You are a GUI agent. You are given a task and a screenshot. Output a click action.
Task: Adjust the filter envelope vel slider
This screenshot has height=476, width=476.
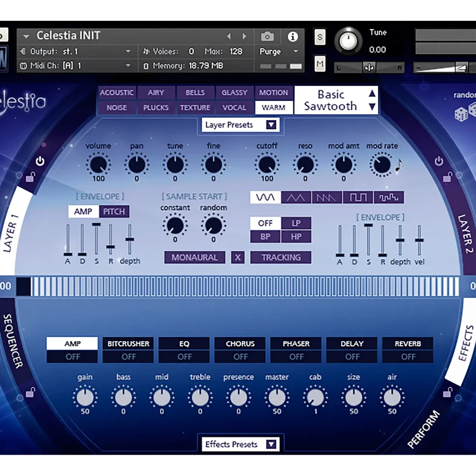(x=419, y=240)
